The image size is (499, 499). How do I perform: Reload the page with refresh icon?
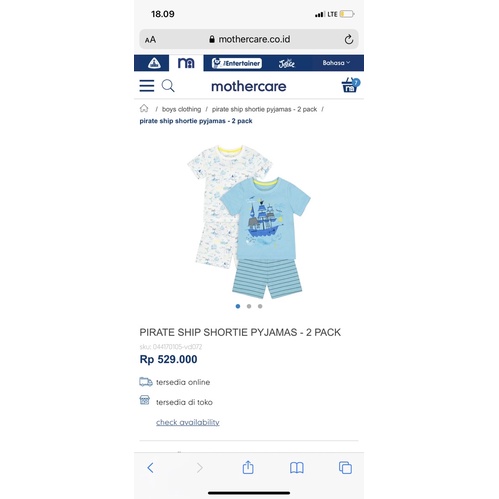pos(349,39)
